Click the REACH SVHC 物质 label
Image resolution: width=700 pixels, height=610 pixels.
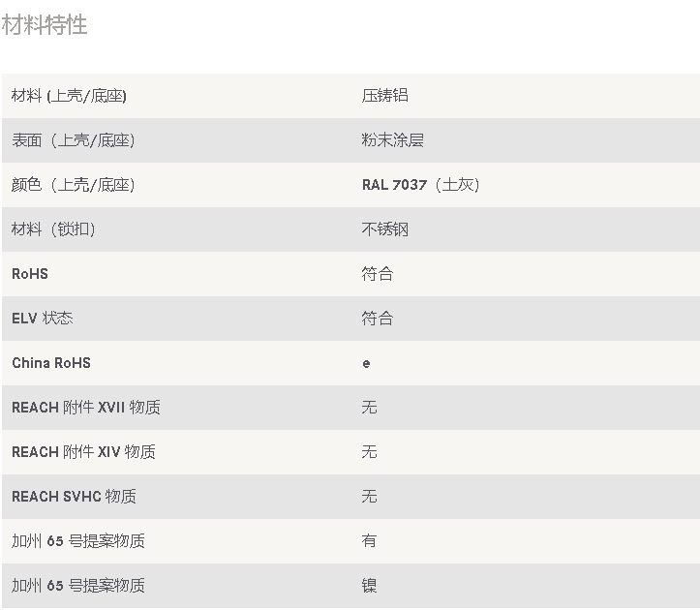pos(74,497)
